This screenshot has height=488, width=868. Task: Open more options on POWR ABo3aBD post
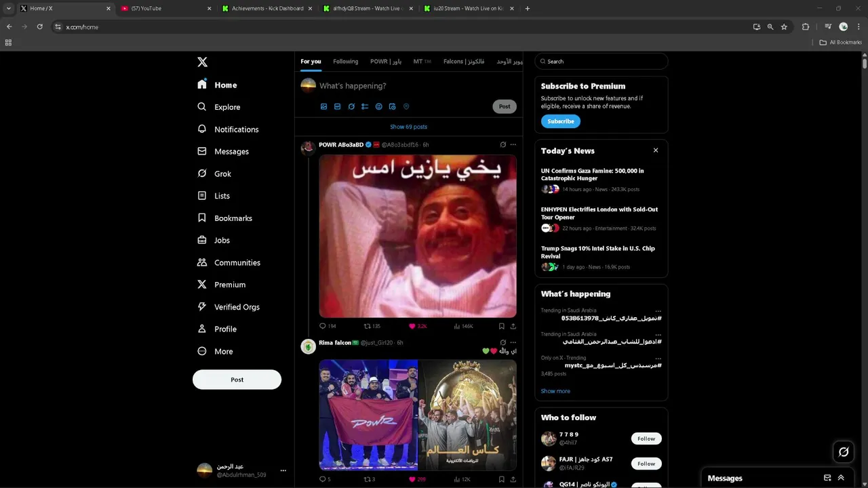click(x=513, y=144)
